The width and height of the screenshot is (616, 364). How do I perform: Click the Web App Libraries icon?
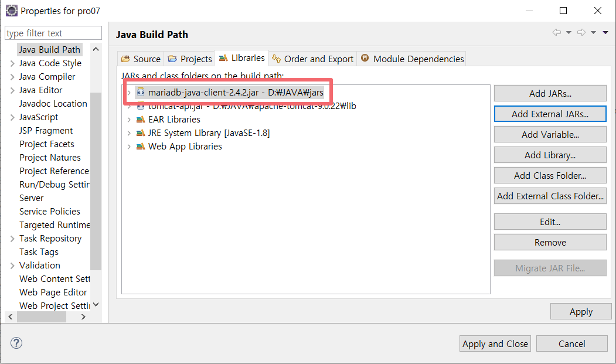click(140, 147)
